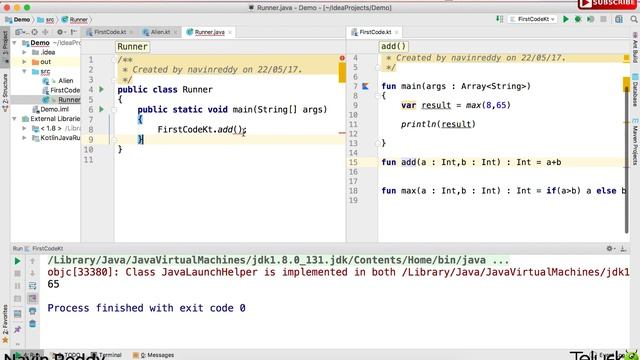The height and width of the screenshot is (360, 640).
Task: Click the Dump Threads icon
Action: click(17, 299)
